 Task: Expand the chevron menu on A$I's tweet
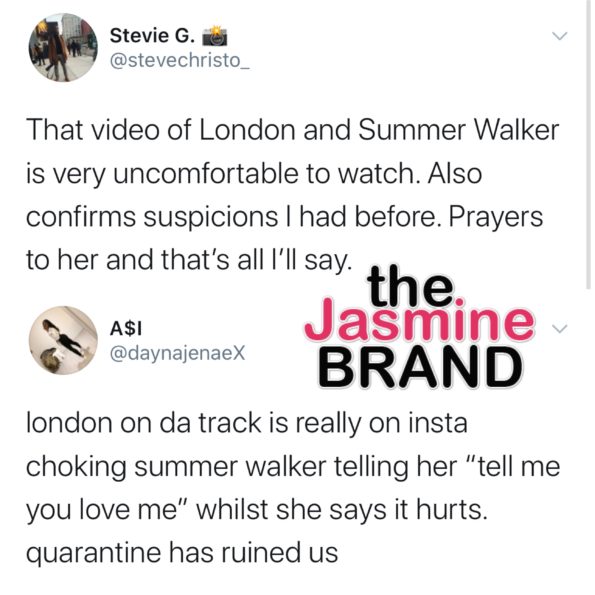coord(559,329)
